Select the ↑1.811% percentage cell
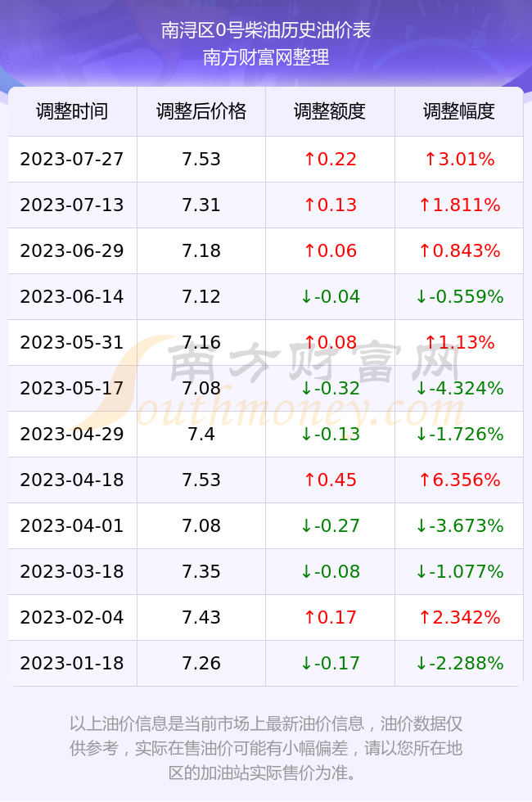This screenshot has height=802, width=532. pos(459,205)
